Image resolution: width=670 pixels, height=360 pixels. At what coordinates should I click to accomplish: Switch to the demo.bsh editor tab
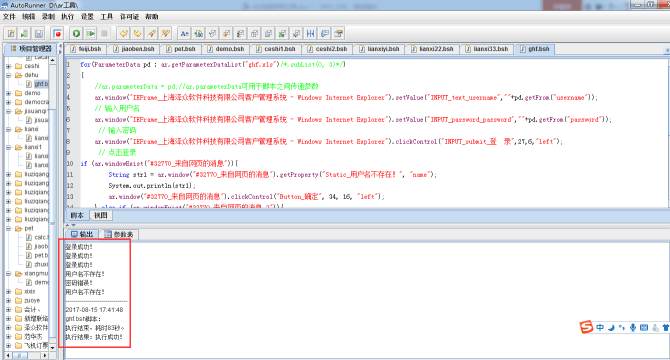point(226,49)
